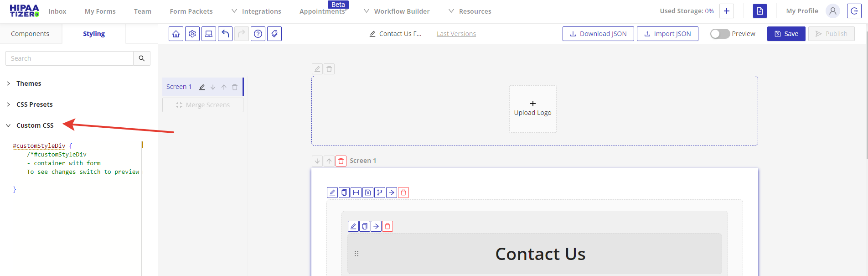Click the drag handle beside Contact Us heading
The image size is (868, 276).
(x=356, y=254)
